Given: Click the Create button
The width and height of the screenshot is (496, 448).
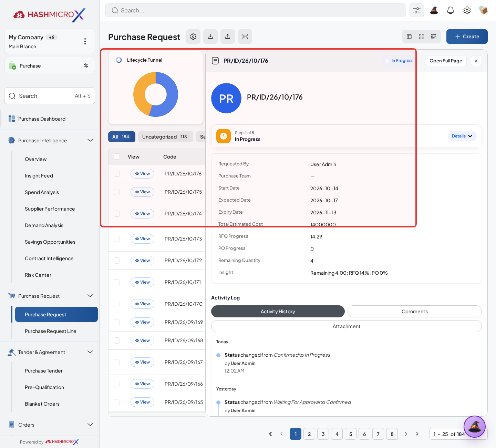Looking at the screenshot, I should pos(467,37).
